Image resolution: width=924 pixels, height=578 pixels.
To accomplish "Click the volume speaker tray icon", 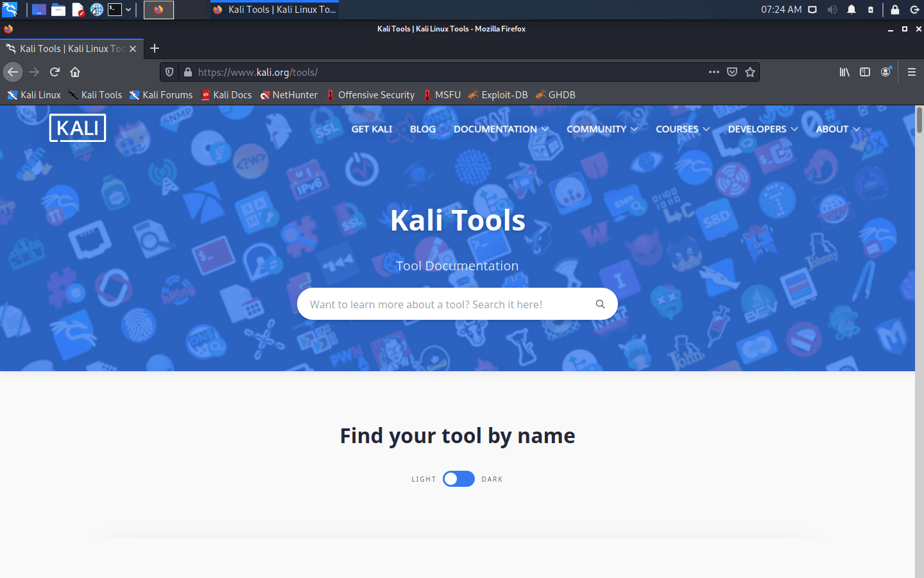I will (832, 10).
